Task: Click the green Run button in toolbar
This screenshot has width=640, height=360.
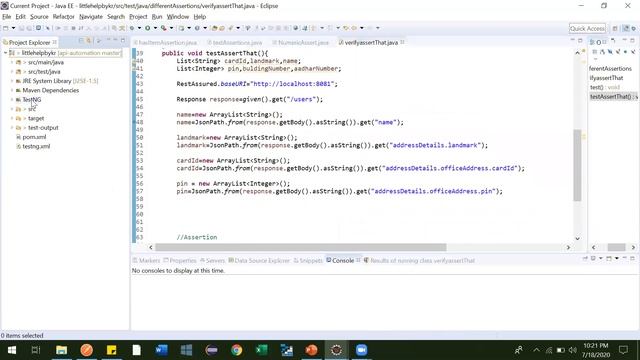Action: point(147,28)
